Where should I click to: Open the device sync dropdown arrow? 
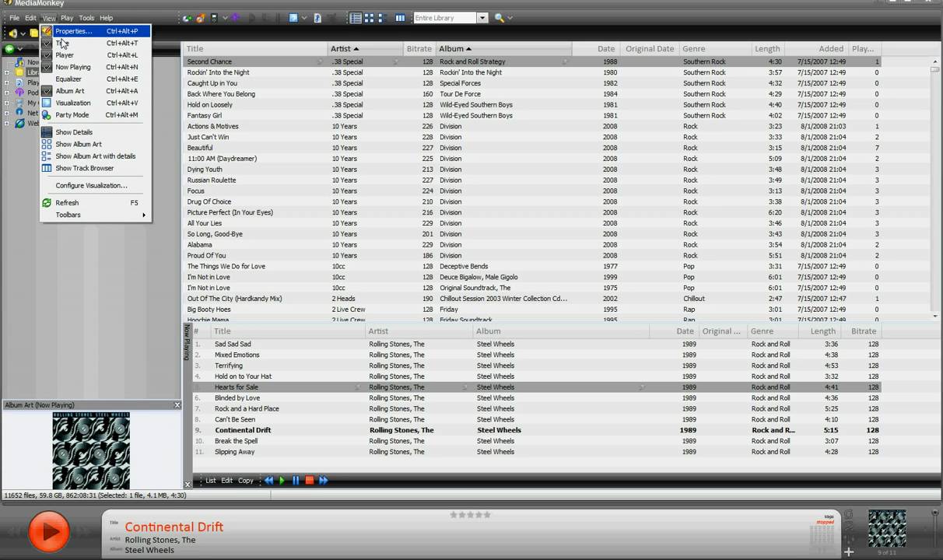[x=225, y=18]
